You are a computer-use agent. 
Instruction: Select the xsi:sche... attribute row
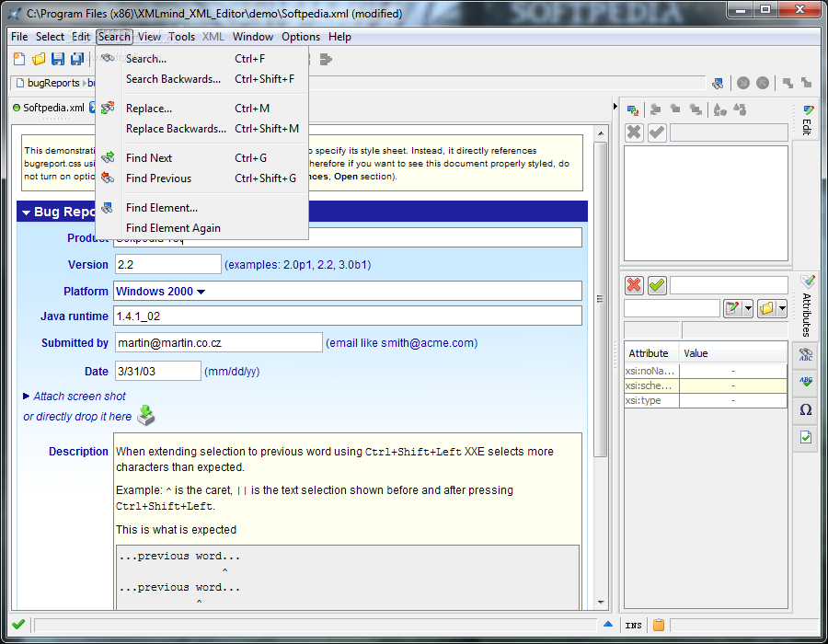pos(706,385)
